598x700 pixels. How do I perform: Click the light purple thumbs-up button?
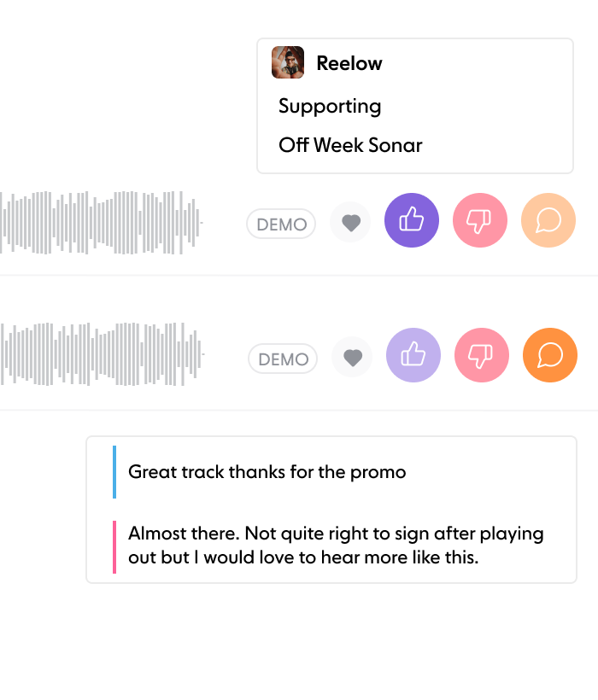(413, 355)
